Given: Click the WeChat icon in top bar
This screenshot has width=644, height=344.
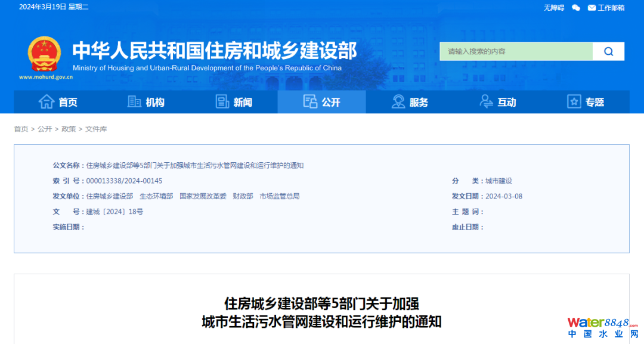Looking at the screenshot, I should pos(575,8).
